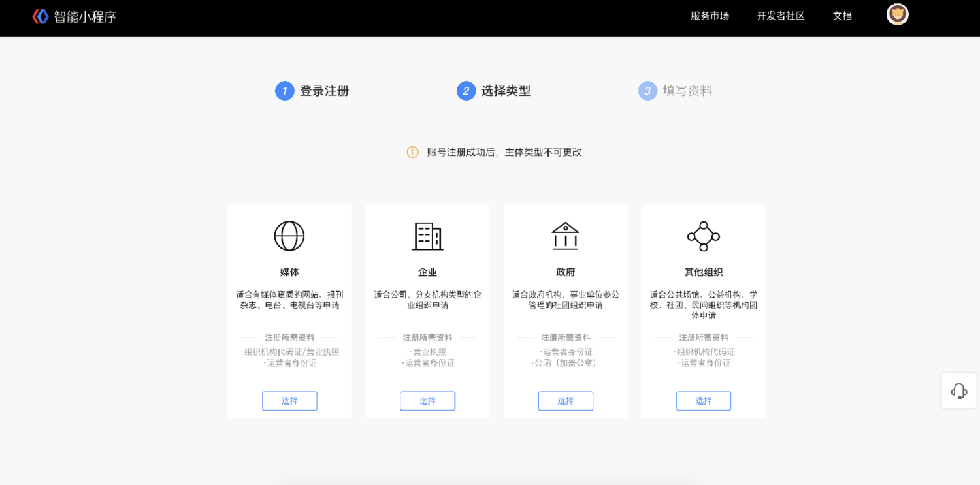Open the customer service headset icon

tap(958, 391)
